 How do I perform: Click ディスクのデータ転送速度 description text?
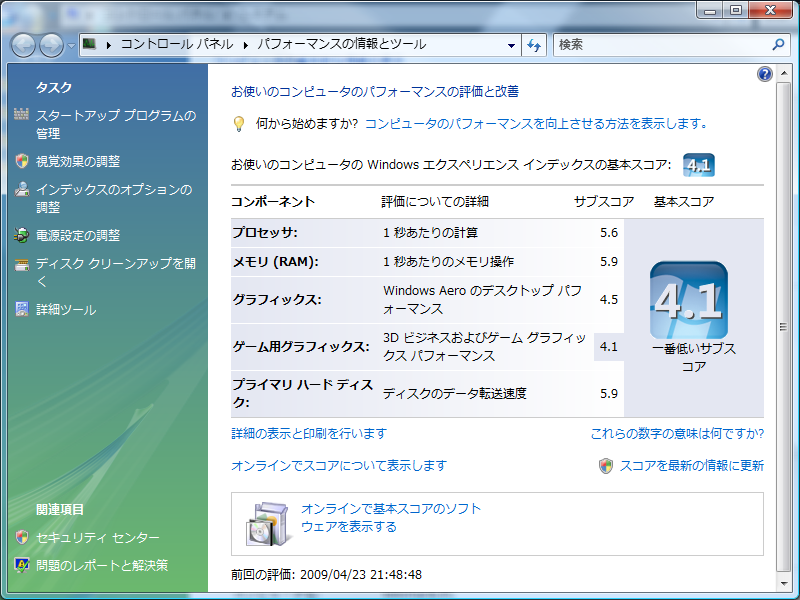[x=455, y=393]
